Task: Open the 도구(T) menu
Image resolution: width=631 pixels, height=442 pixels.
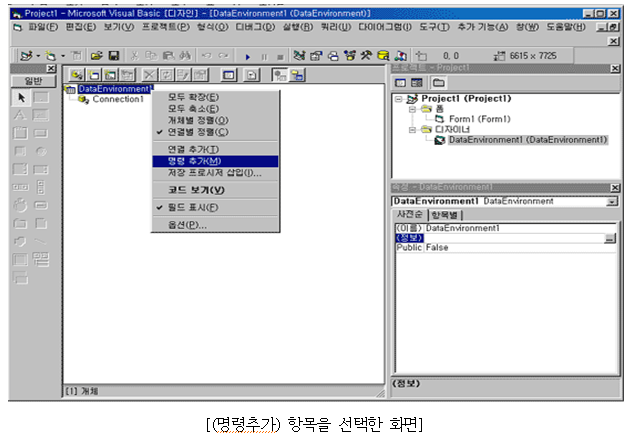Action: [434, 27]
